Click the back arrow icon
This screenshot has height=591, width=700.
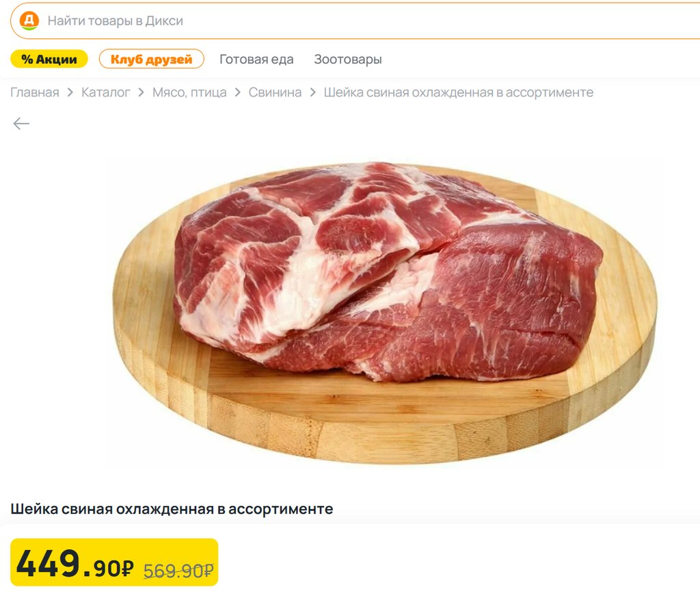(x=21, y=123)
